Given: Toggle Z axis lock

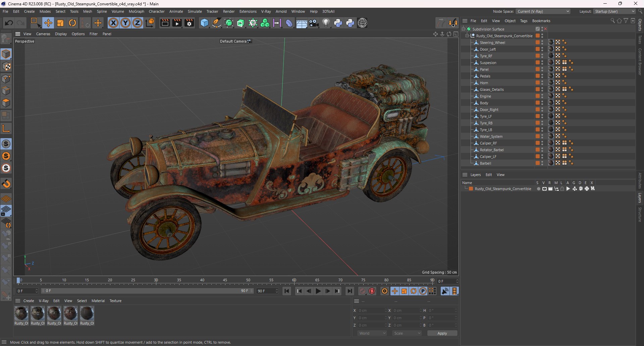Looking at the screenshot, I should 138,23.
